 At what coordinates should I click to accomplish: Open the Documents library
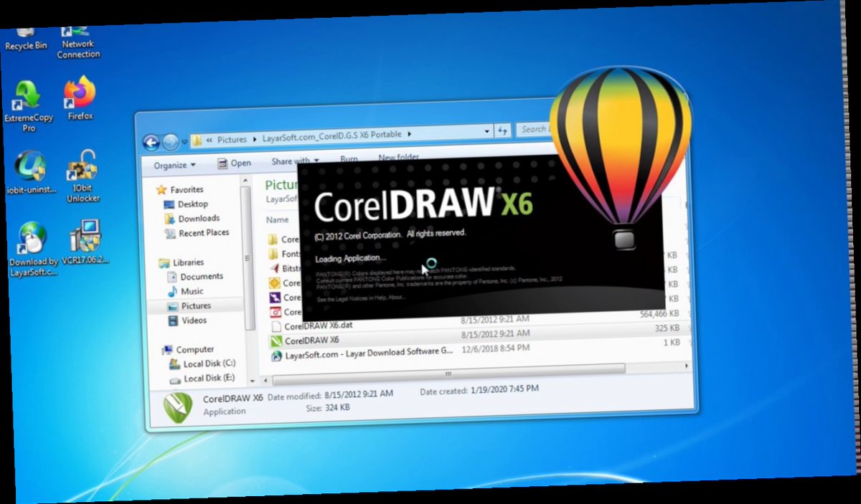point(194,276)
